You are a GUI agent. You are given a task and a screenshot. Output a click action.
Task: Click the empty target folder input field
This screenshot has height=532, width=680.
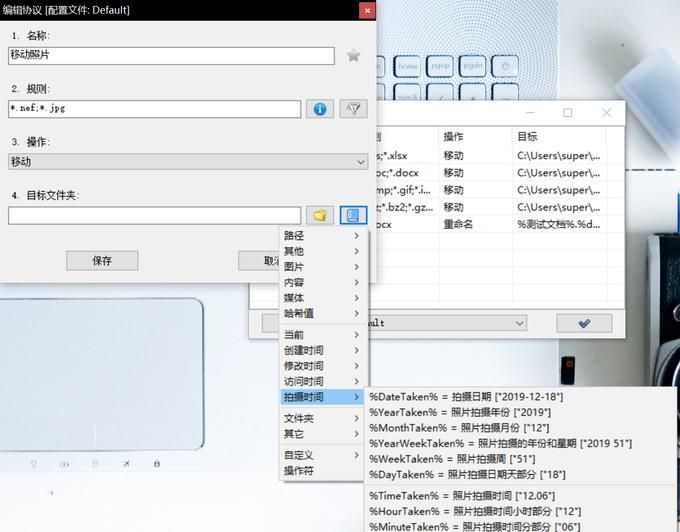point(154,215)
